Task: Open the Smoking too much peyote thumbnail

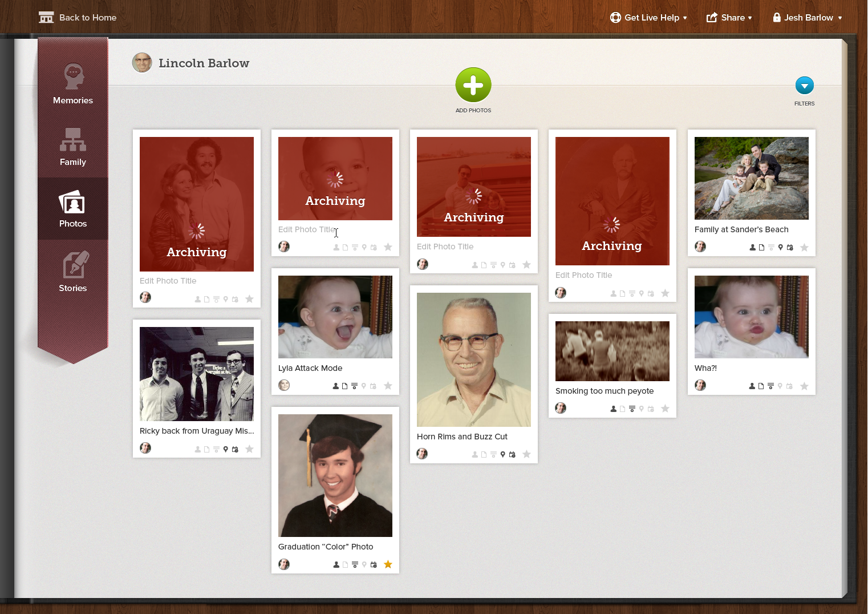Action: coord(613,351)
